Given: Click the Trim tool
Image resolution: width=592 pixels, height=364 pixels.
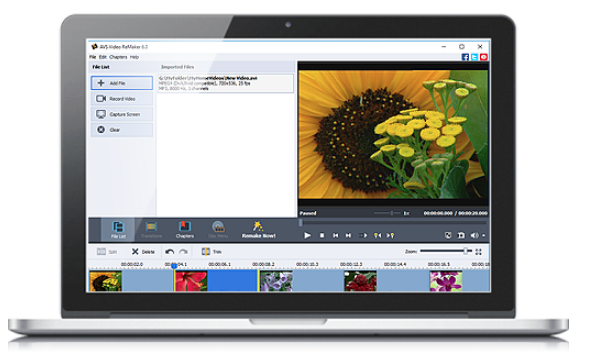Looking at the screenshot, I should [x=211, y=251].
